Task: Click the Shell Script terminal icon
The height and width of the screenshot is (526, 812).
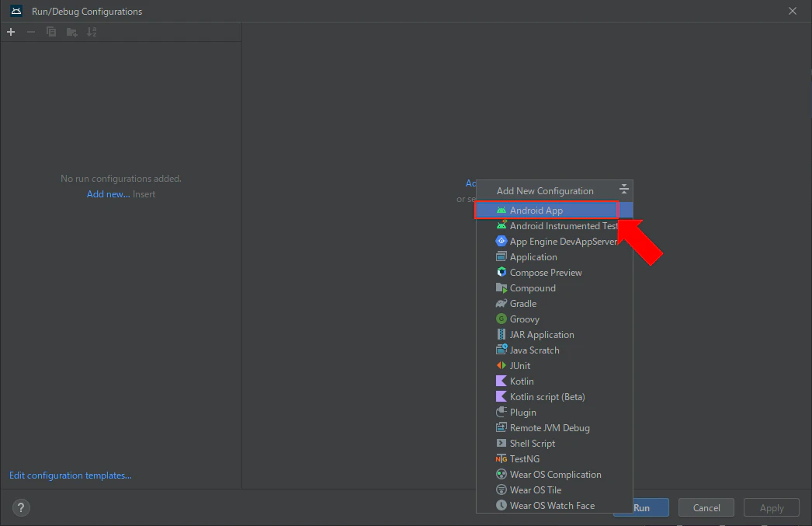Action: [x=501, y=443]
